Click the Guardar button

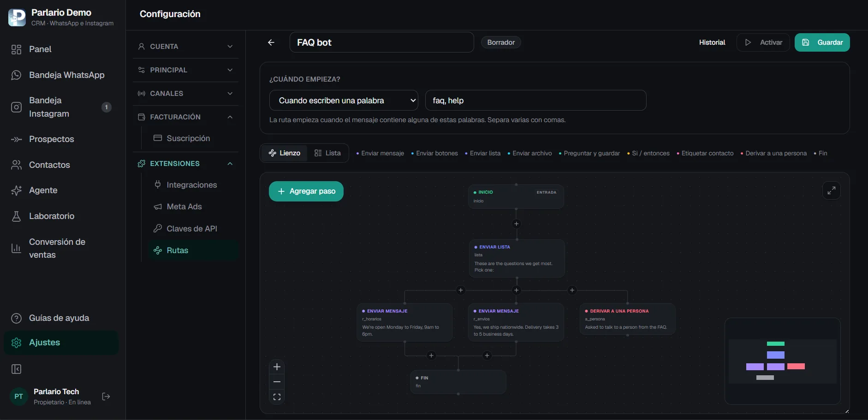[x=822, y=42]
